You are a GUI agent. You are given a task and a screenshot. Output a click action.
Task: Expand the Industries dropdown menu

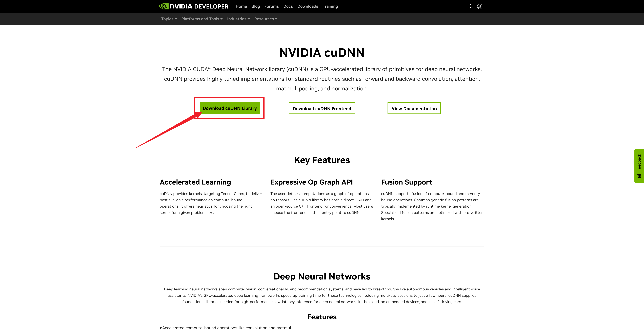(x=238, y=19)
